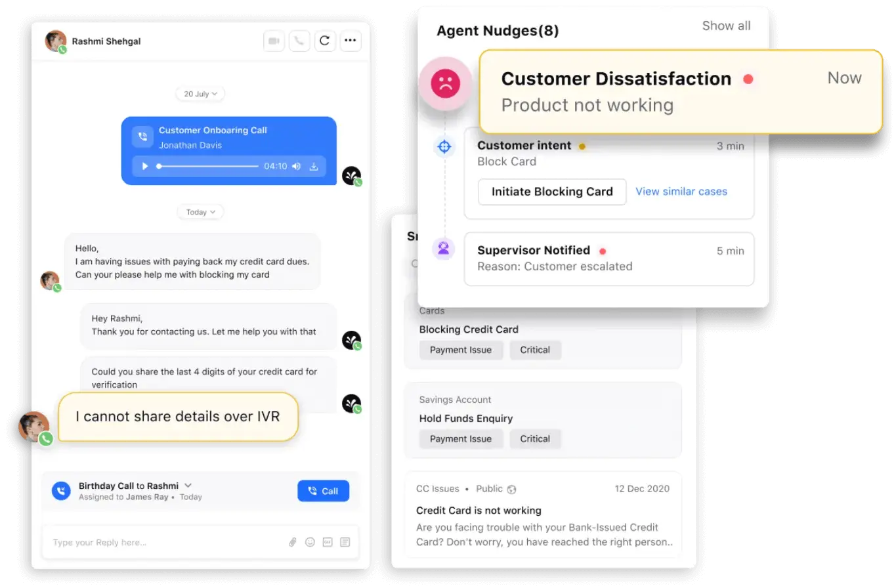
Task: Attach a file to your reply
Action: pyautogui.click(x=292, y=542)
